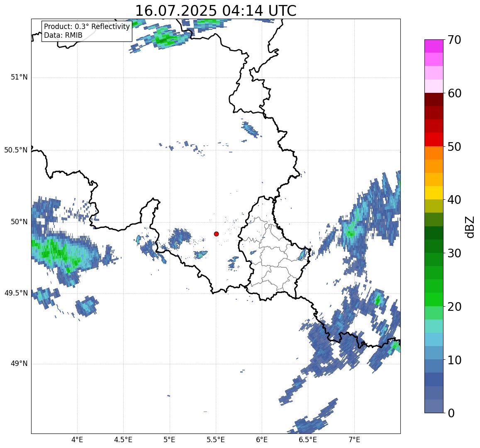Image resolution: width=480 pixels, height=448 pixels.
Task: Click the red radar location dot
Action: pos(217,234)
